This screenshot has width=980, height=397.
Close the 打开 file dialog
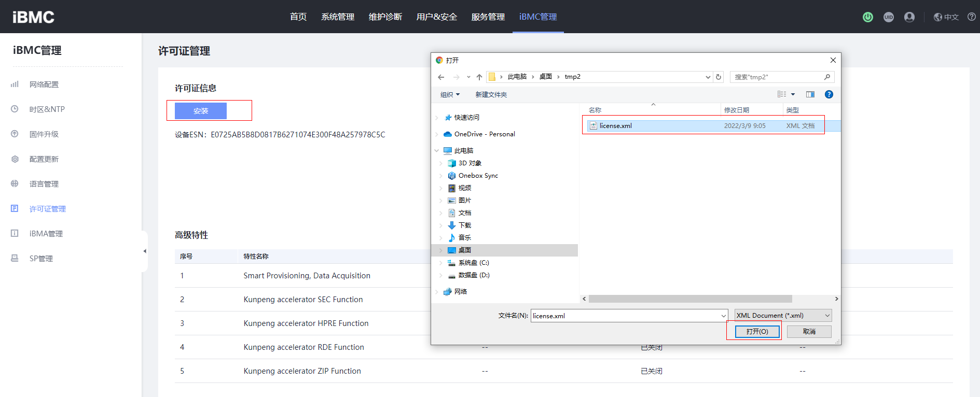point(833,60)
